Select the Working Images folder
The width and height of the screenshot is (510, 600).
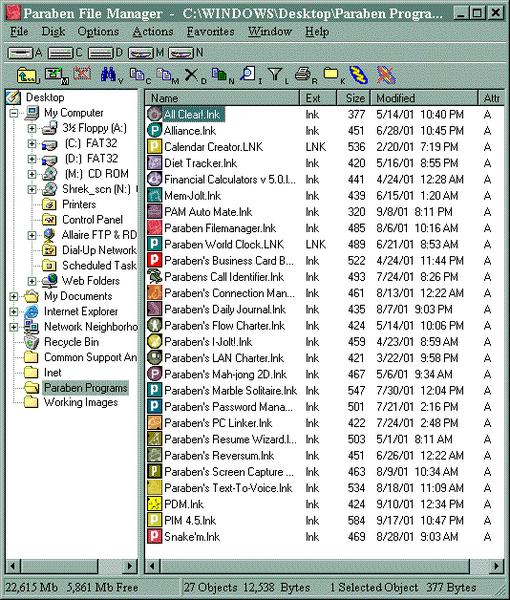click(x=81, y=402)
